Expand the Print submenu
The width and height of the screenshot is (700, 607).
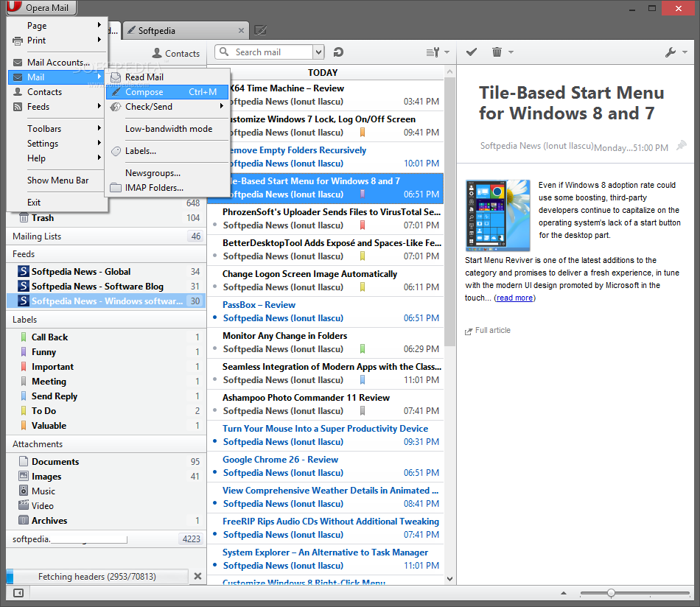coord(57,41)
